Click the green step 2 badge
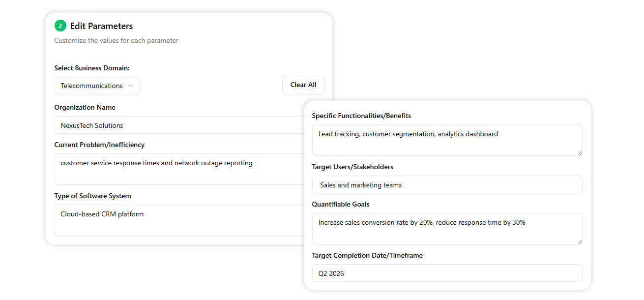The image size is (644, 300). [x=60, y=26]
